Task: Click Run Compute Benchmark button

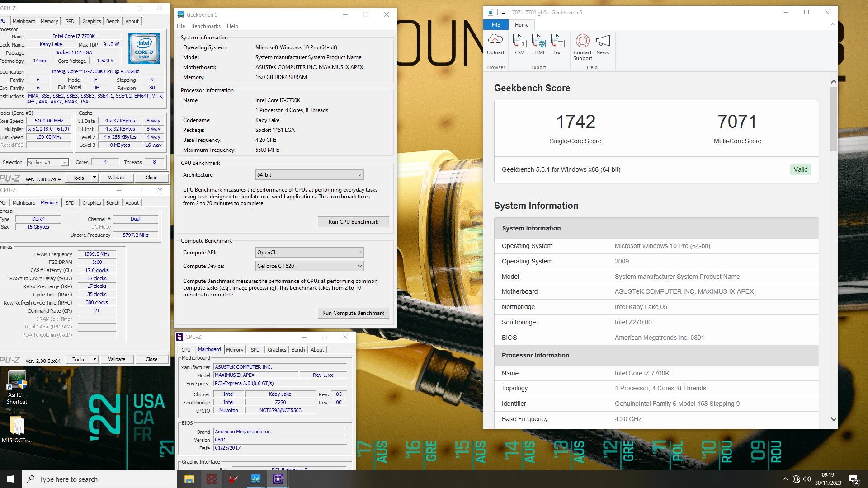Action: (353, 313)
